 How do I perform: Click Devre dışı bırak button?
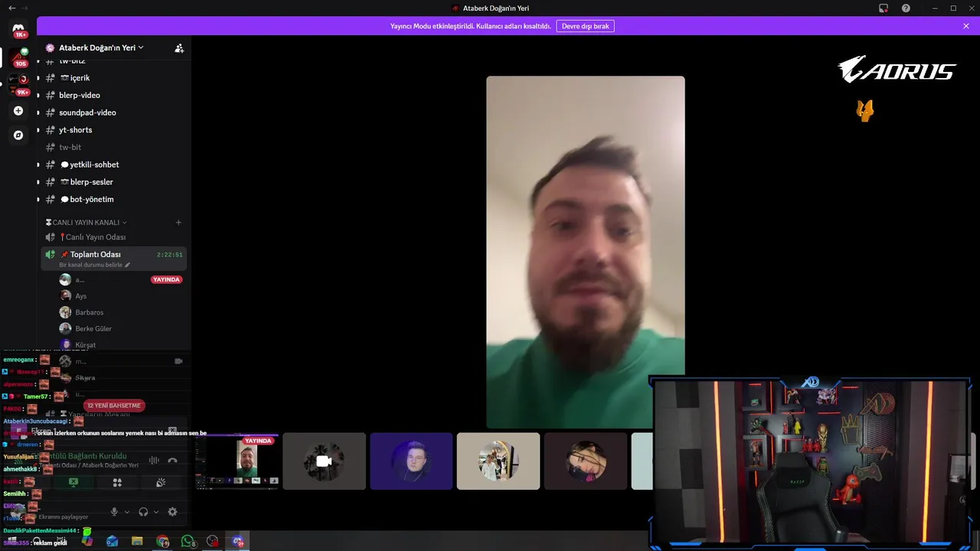click(585, 26)
